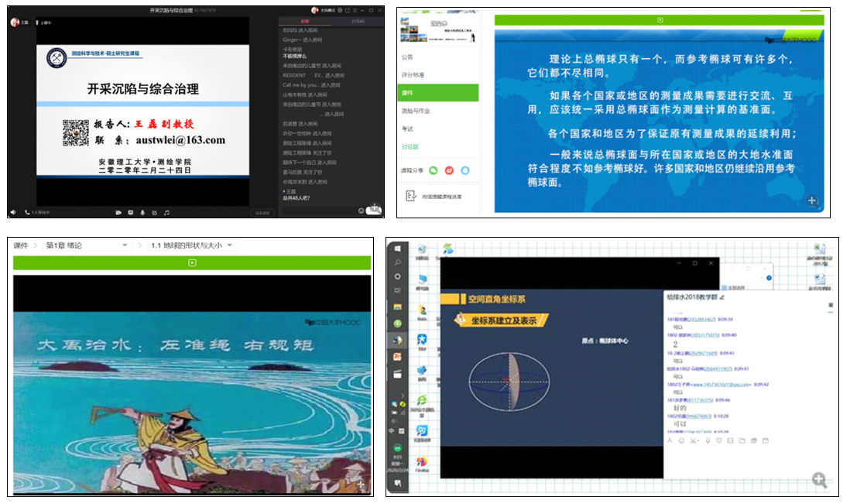Expand the 第1章 绪论 chapter dropdown
850x504 pixels.
pos(125,245)
